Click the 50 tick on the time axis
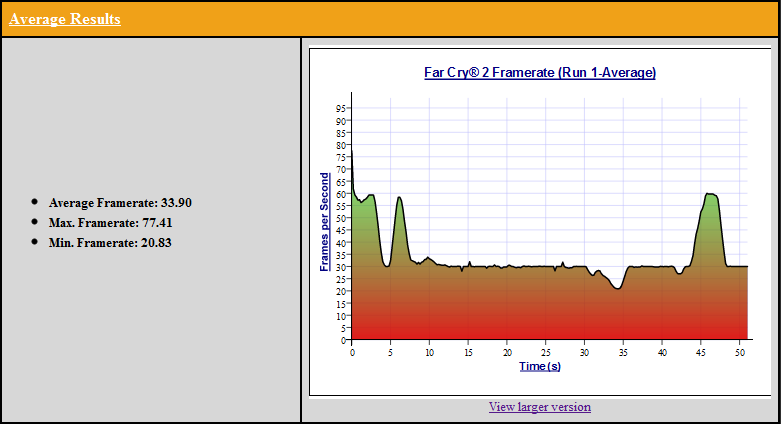 click(740, 353)
